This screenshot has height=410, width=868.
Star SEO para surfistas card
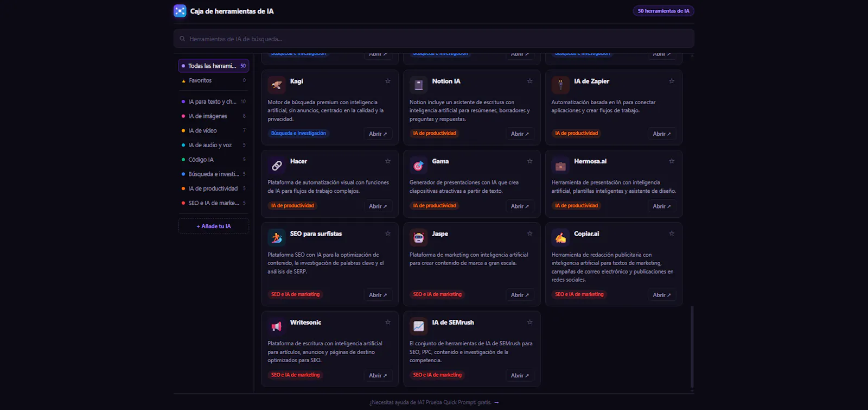tap(388, 234)
